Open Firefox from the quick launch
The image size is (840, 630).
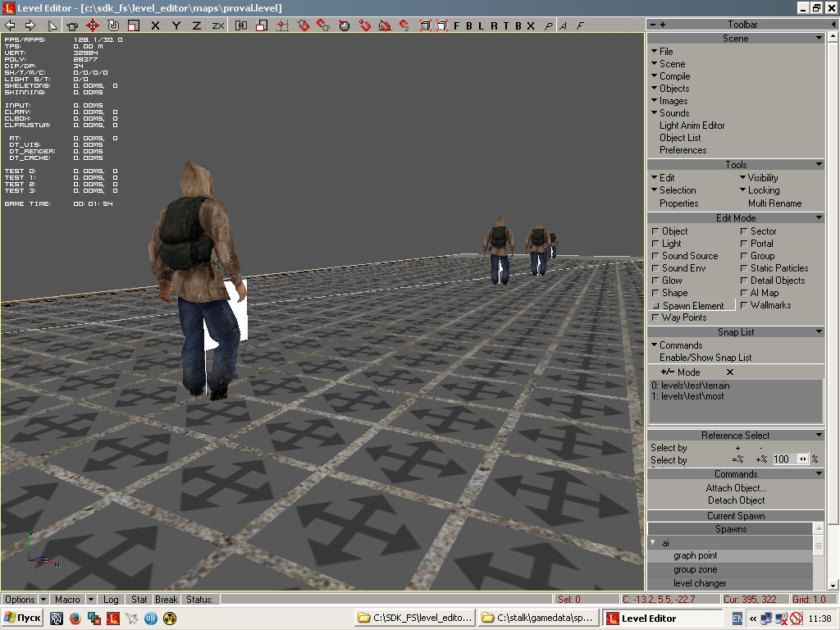pyautogui.click(x=75, y=619)
